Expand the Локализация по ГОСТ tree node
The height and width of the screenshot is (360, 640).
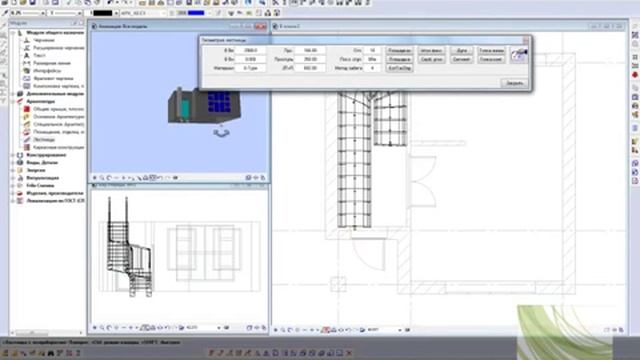pyautogui.click(x=13, y=201)
